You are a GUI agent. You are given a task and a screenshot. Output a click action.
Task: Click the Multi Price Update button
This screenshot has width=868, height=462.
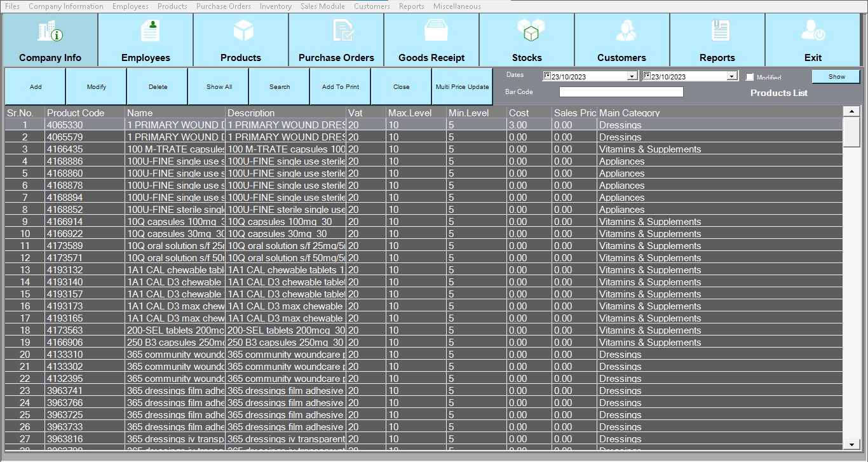462,87
